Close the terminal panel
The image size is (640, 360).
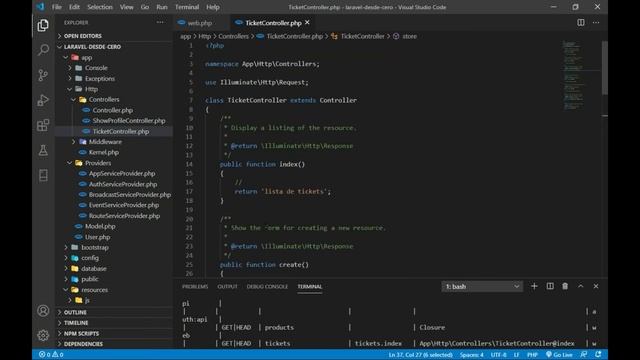tap(596, 286)
